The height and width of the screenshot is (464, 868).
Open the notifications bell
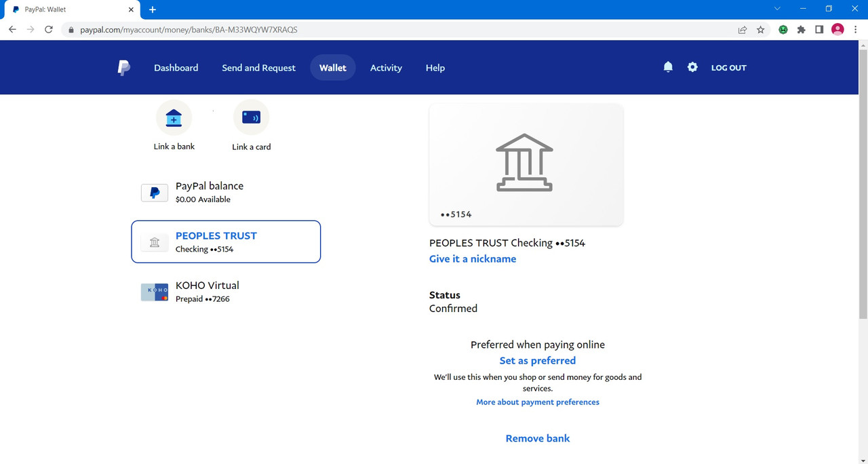pos(668,67)
